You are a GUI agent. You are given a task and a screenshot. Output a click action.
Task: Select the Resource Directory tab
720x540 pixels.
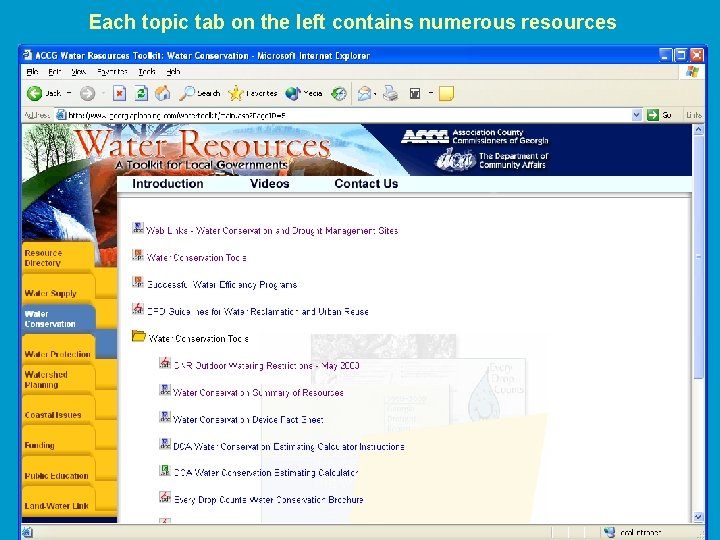[58, 258]
